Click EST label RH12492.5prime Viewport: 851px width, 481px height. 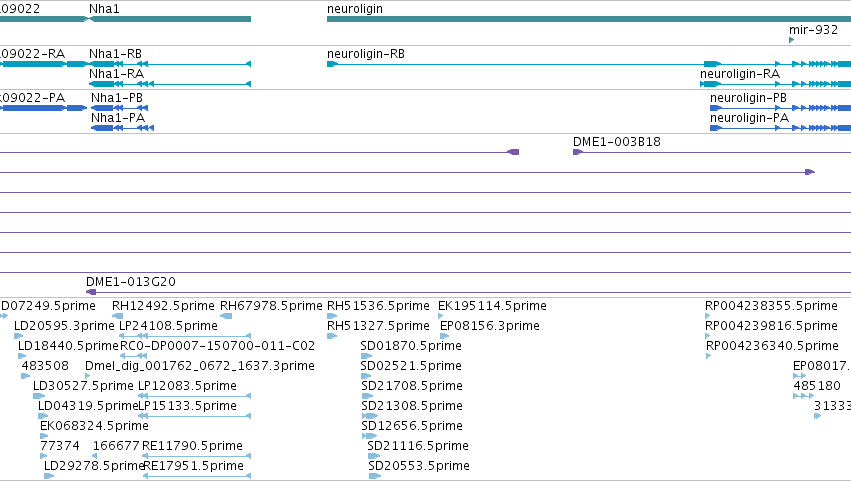(x=163, y=306)
